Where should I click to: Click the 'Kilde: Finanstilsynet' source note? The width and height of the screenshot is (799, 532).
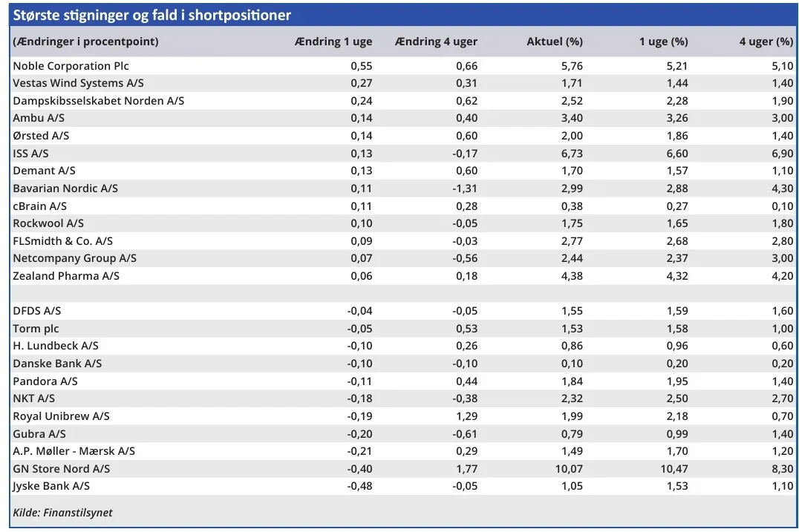point(63,513)
